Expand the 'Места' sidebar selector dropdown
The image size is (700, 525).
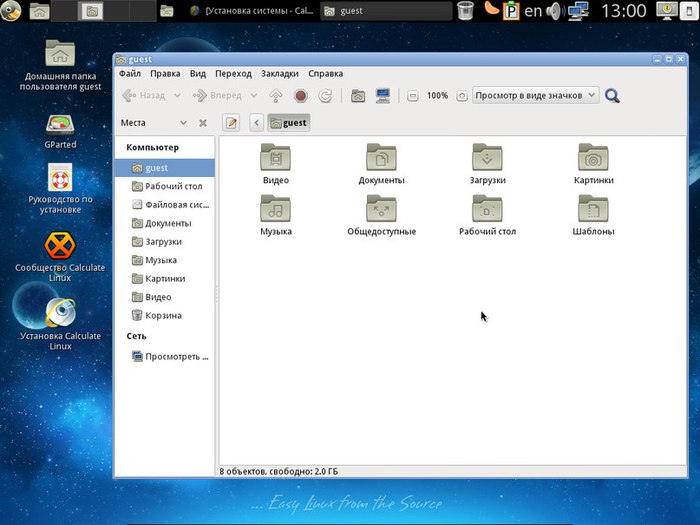click(x=183, y=123)
